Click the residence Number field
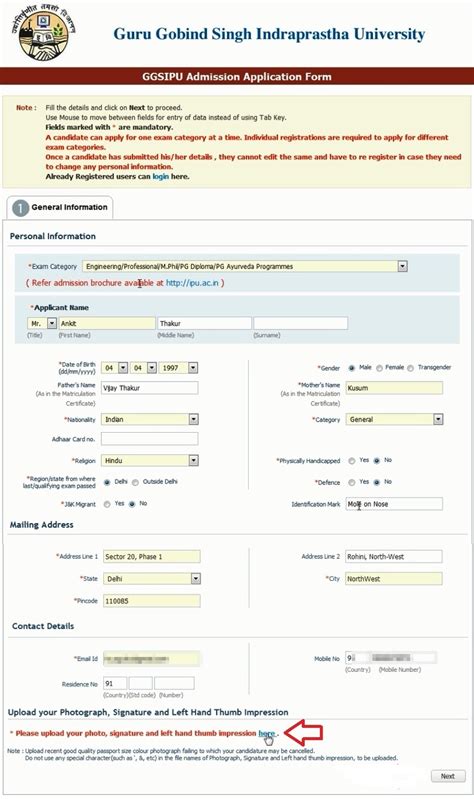This screenshot has width=474, height=799. pos(174,683)
